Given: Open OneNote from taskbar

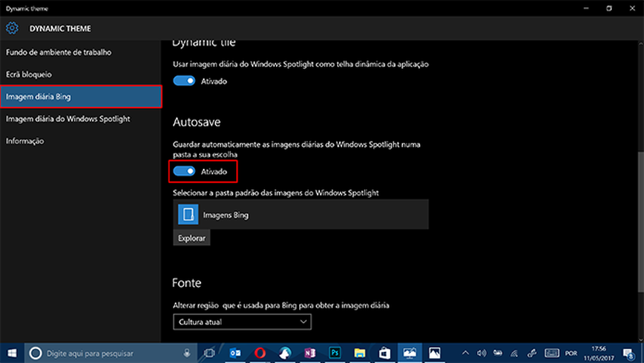Looking at the screenshot, I should (x=310, y=353).
